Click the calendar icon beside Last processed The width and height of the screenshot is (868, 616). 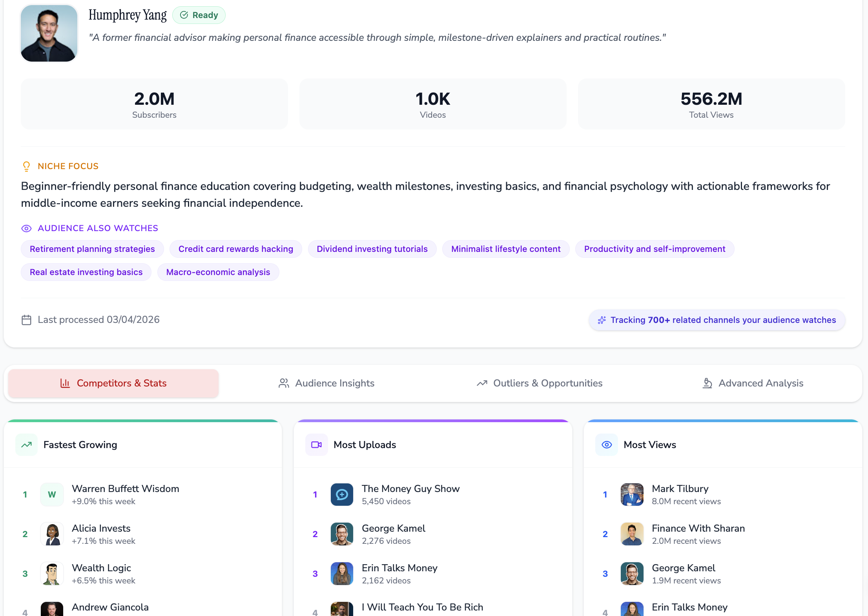[x=26, y=320]
